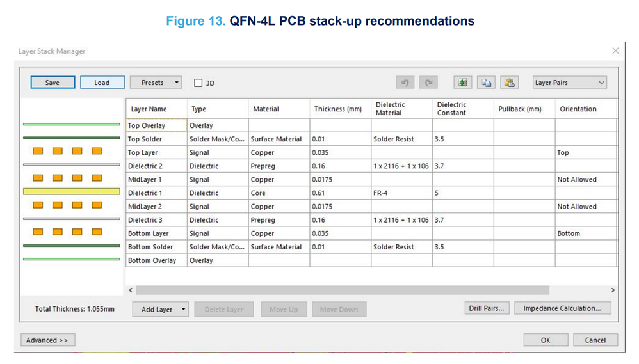Image resolution: width=639 pixels, height=364 pixels.
Task: Click the copy stack-up icon
Action: (486, 83)
